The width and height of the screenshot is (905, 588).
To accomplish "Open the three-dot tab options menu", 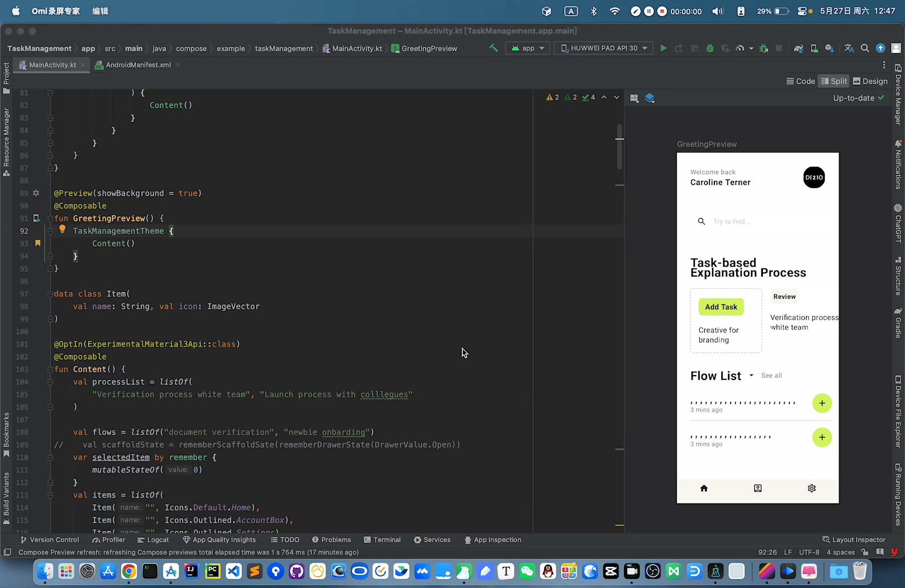I will (884, 65).
